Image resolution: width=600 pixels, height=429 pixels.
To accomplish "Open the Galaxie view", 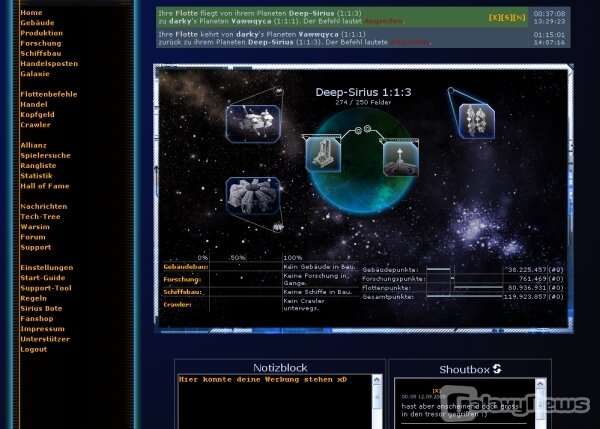I will pyautogui.click(x=35, y=74).
